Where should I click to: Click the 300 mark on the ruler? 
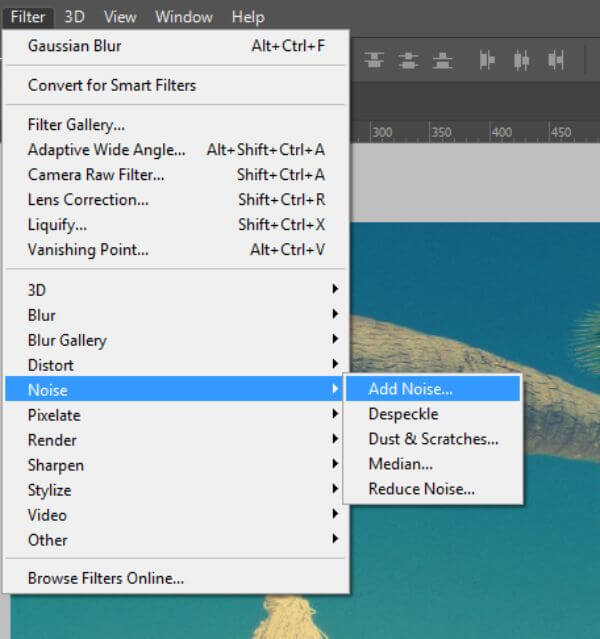pos(382,132)
